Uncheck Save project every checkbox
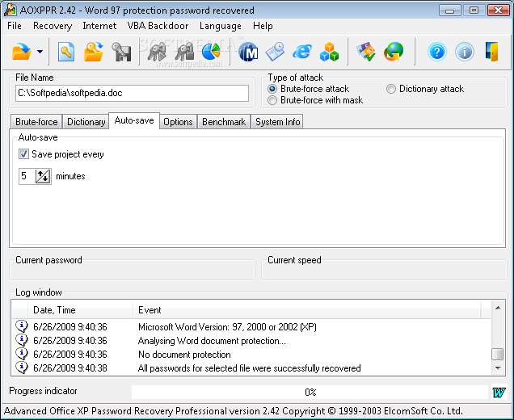This screenshot has width=514, height=420. [x=23, y=154]
